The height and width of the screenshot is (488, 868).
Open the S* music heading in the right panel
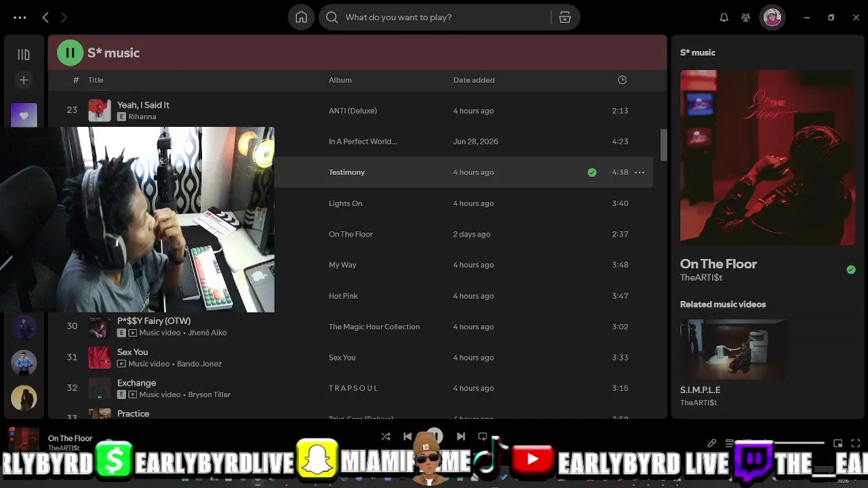pos(697,52)
